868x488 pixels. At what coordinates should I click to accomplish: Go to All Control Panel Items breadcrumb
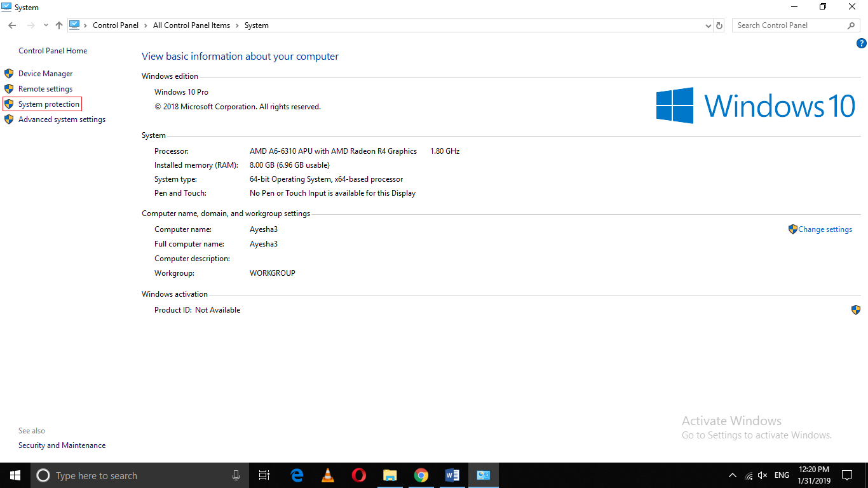(x=191, y=25)
